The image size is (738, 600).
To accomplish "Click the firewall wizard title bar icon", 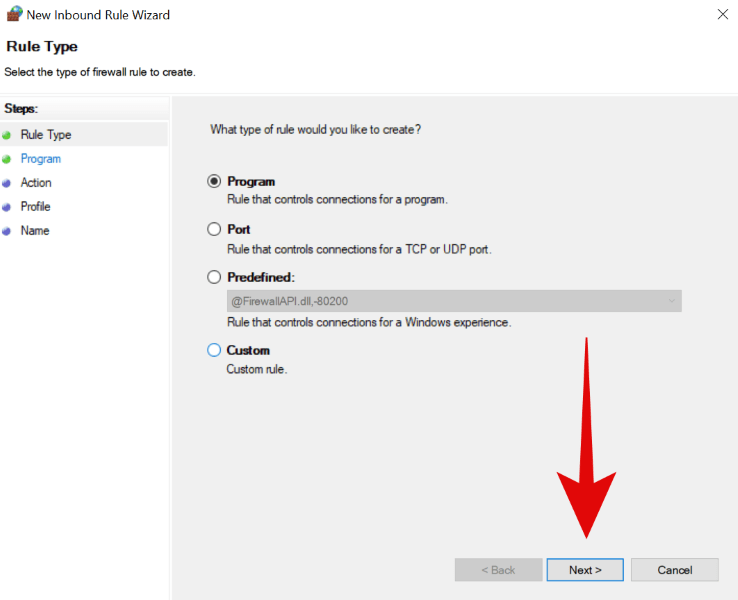I will click(14, 15).
